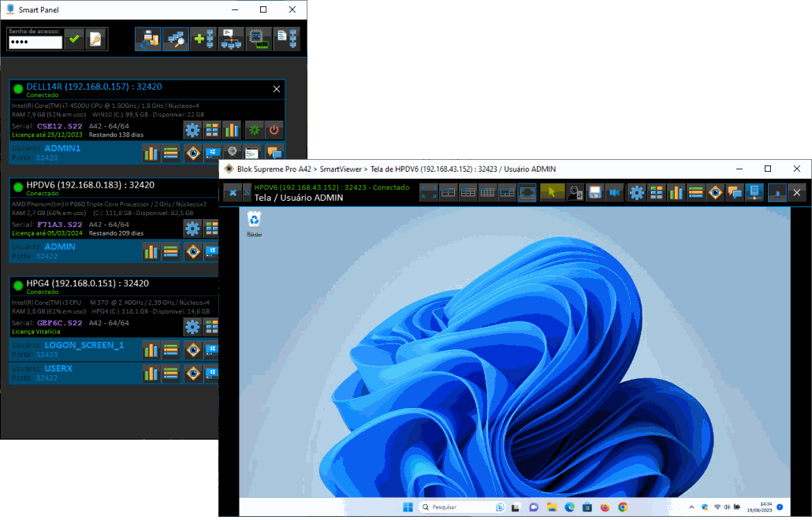Open network message broadcast icon in Smart Panel
Screen dimensions: 812x520
[x=231, y=39]
